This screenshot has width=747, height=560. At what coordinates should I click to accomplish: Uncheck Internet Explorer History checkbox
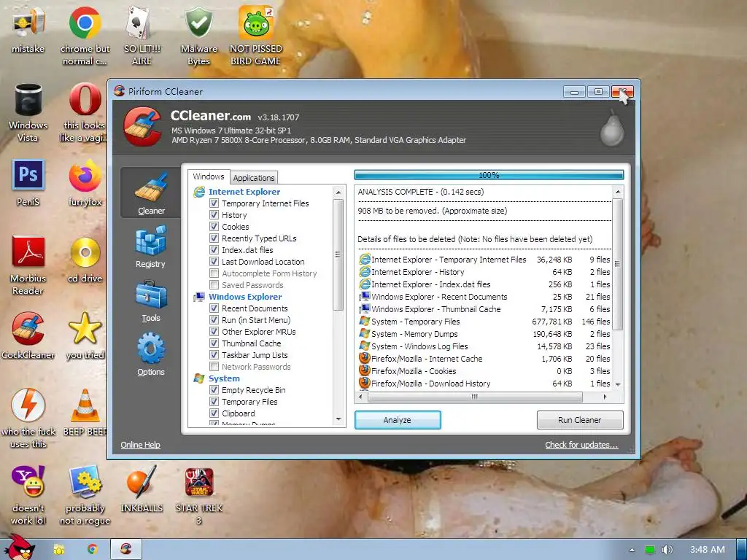point(214,215)
